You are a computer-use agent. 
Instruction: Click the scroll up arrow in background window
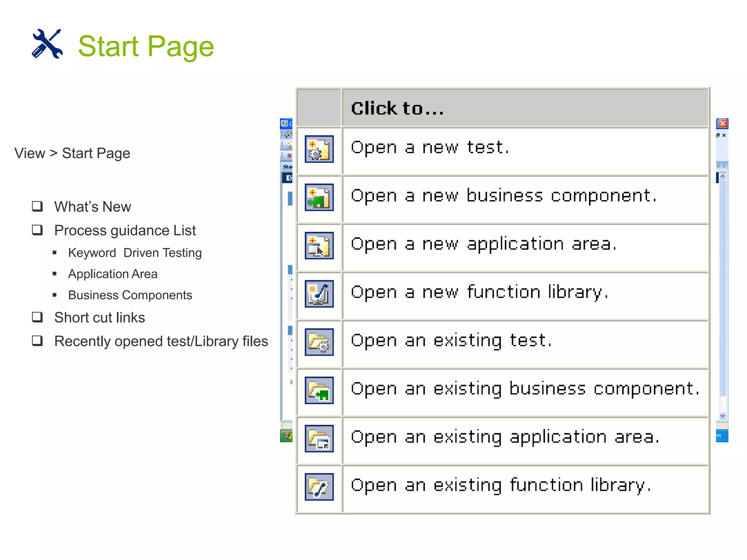click(723, 176)
